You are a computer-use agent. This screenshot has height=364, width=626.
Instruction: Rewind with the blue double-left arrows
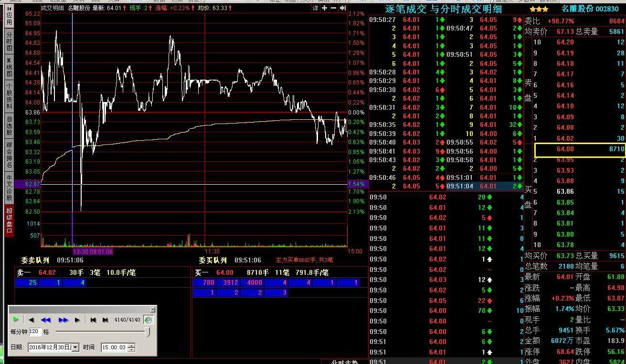(x=46, y=320)
